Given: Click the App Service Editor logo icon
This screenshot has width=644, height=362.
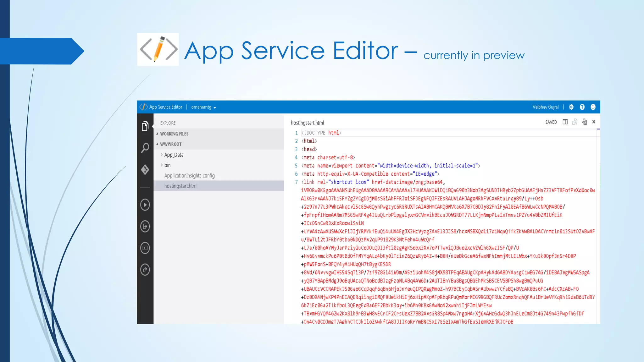Looking at the screenshot, I should [x=143, y=107].
